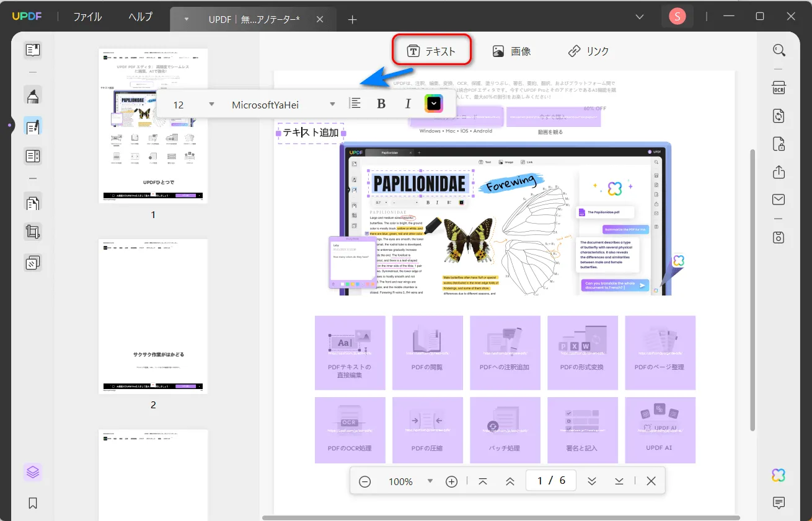
Task: Open the Bookmark panel icon at bottom left
Action: point(33,503)
